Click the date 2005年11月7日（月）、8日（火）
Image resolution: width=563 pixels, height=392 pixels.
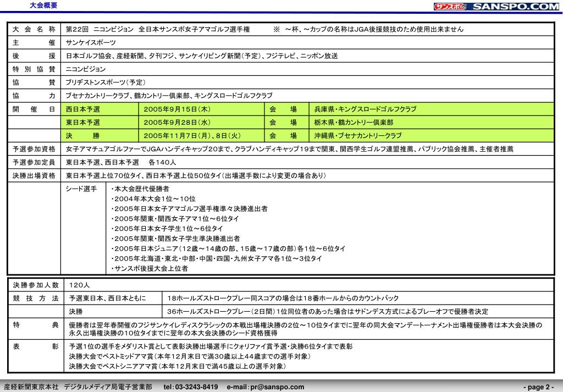tap(192, 136)
